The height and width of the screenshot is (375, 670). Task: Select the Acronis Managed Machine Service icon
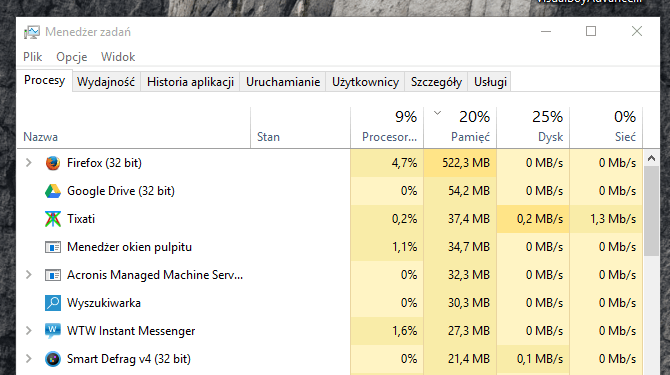coord(53,275)
